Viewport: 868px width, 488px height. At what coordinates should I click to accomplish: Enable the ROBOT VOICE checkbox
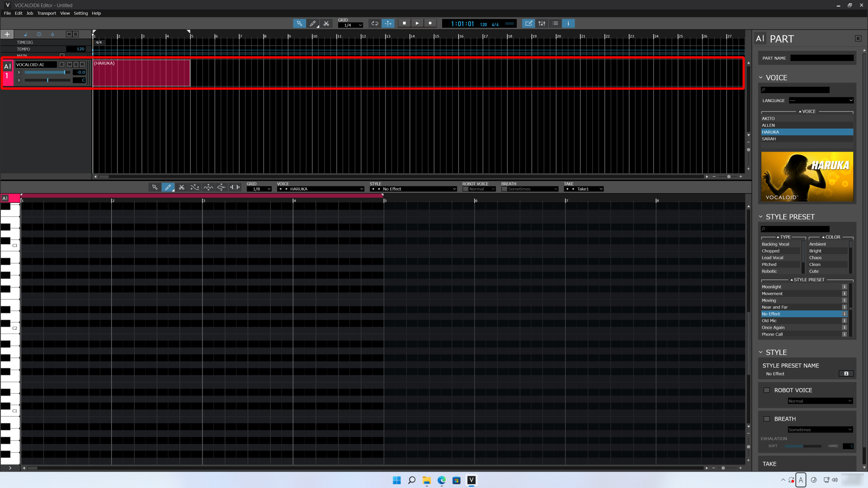tap(767, 390)
